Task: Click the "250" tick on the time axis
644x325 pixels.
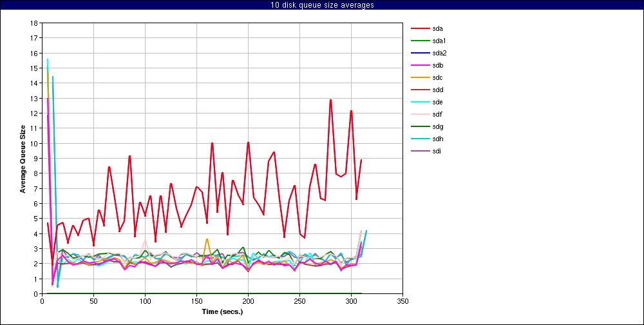Action: [300, 301]
